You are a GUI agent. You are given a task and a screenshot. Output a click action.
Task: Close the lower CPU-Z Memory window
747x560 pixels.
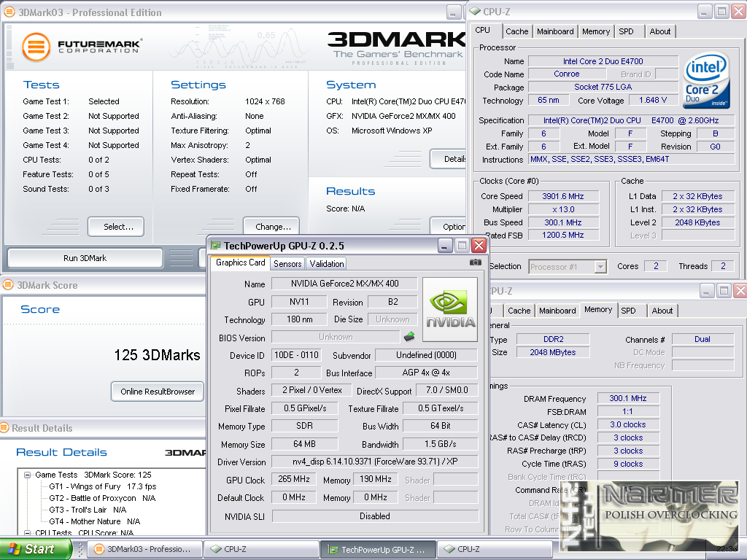[740, 290]
